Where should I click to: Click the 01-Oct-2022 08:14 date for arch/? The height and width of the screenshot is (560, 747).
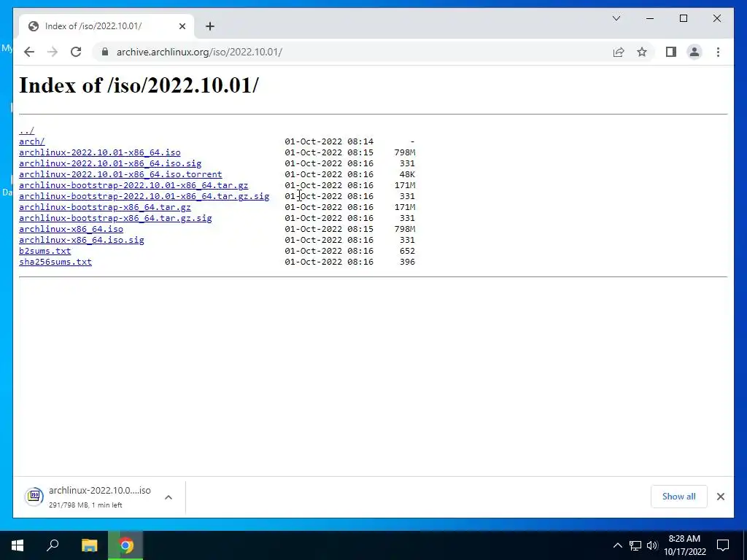pyautogui.click(x=329, y=141)
